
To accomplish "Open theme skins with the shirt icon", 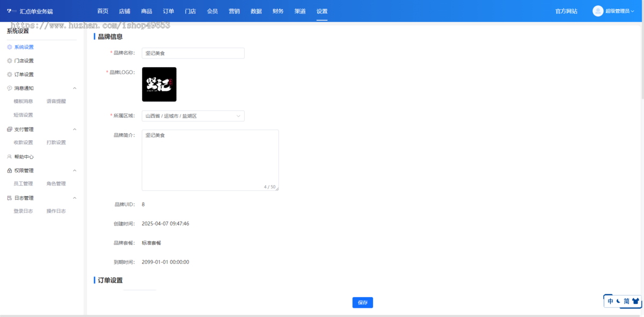I will pyautogui.click(x=636, y=301).
